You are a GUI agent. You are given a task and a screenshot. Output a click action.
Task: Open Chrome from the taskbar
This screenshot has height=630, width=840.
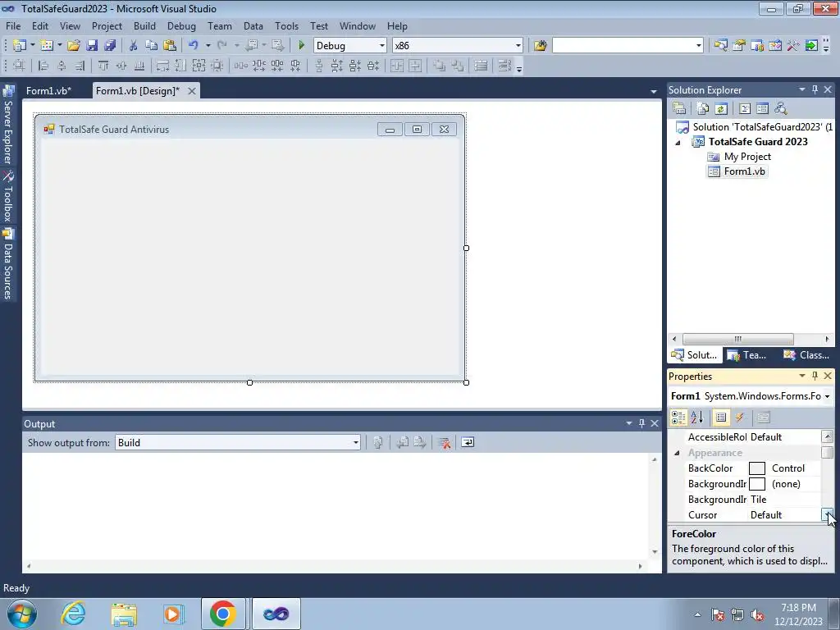coord(223,614)
